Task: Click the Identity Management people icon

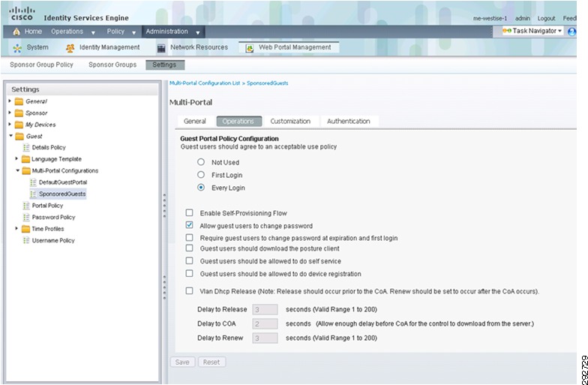Action: [x=70, y=48]
